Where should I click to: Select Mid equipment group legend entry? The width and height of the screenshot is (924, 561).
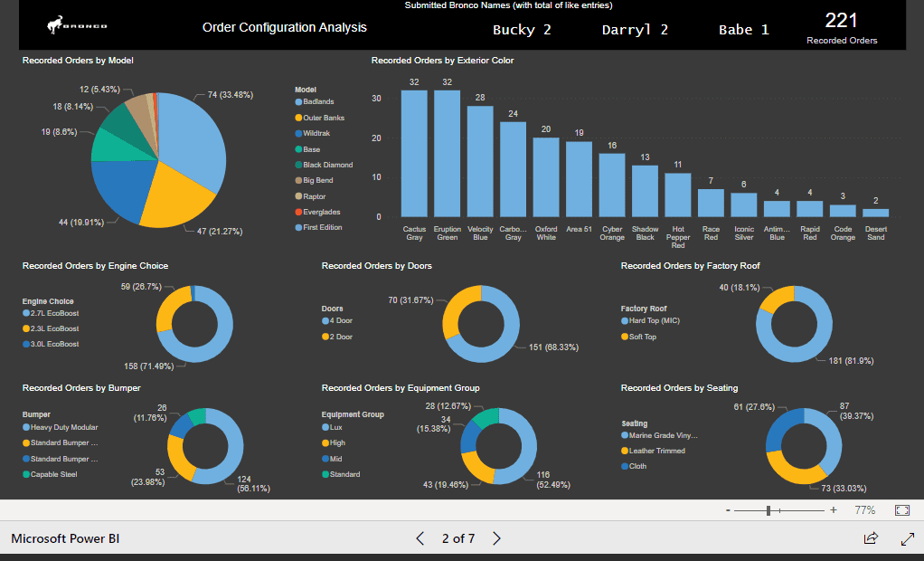coord(333,459)
